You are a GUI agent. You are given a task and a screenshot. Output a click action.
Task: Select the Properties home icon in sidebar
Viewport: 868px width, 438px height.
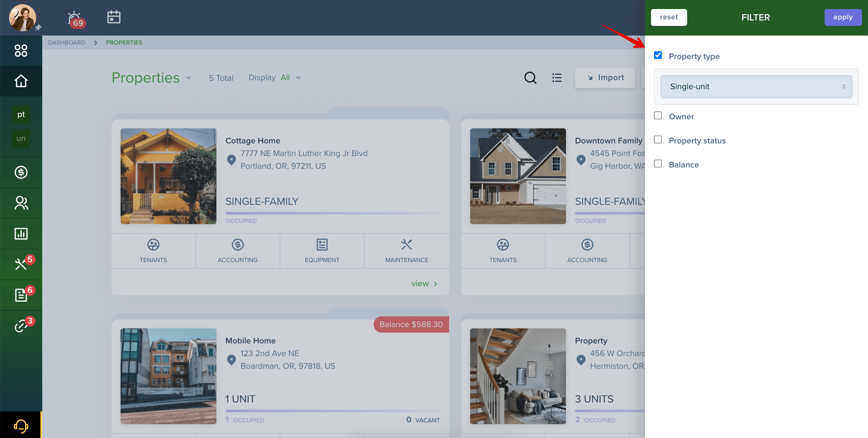point(21,81)
